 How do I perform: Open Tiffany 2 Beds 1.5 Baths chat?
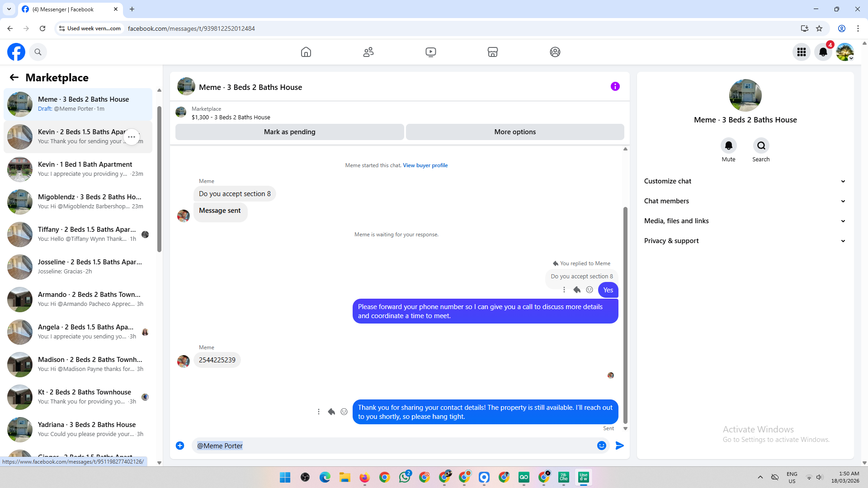(78, 235)
